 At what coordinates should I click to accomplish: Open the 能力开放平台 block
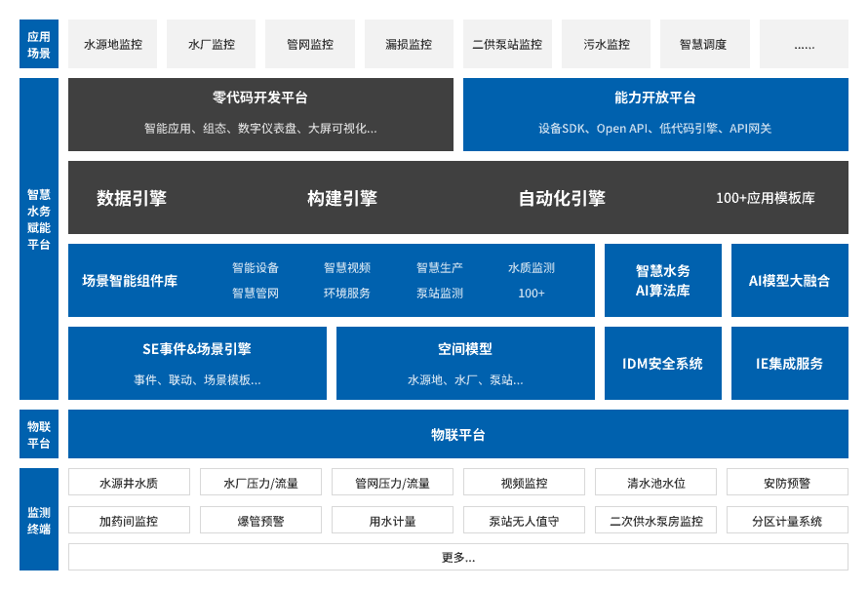[655, 114]
